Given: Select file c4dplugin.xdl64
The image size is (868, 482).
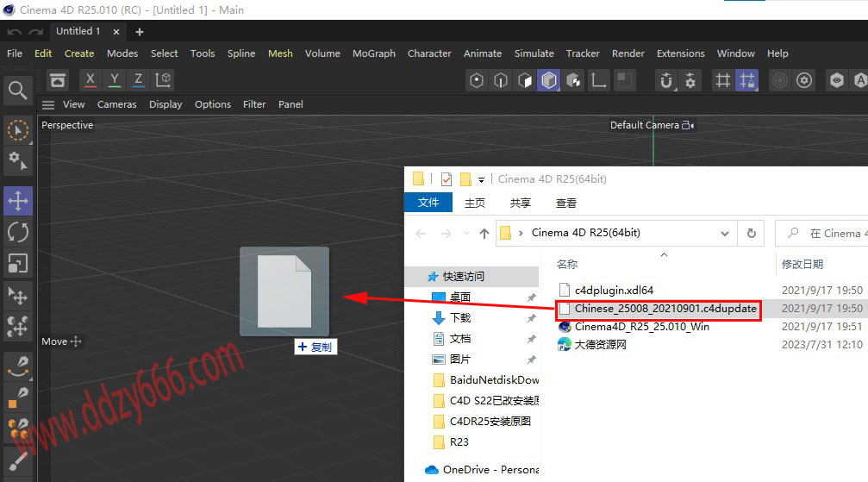Looking at the screenshot, I should 614,291.
